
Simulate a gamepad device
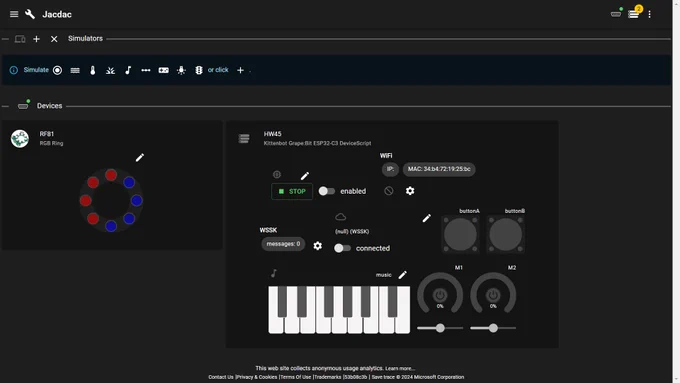[x=163, y=70]
